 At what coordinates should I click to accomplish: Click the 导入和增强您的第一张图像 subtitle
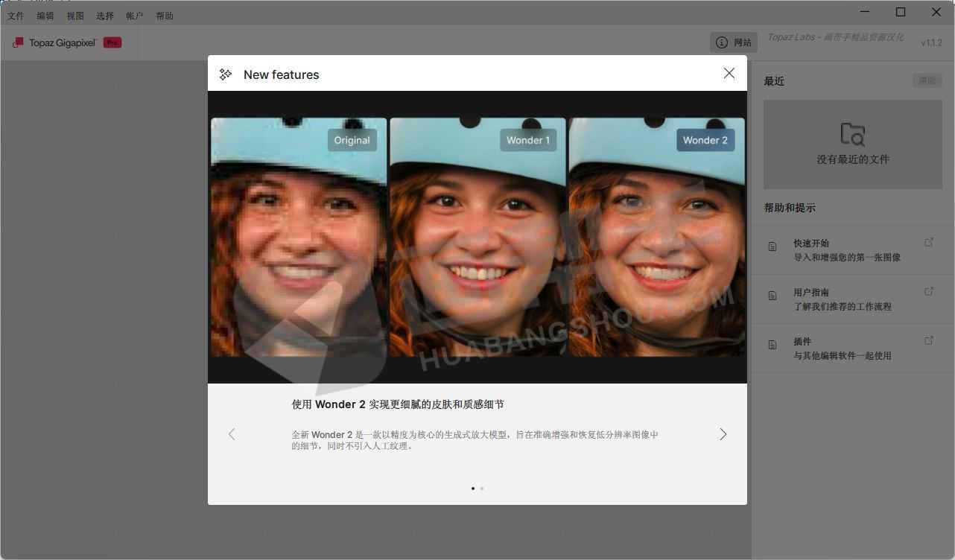coord(847,258)
